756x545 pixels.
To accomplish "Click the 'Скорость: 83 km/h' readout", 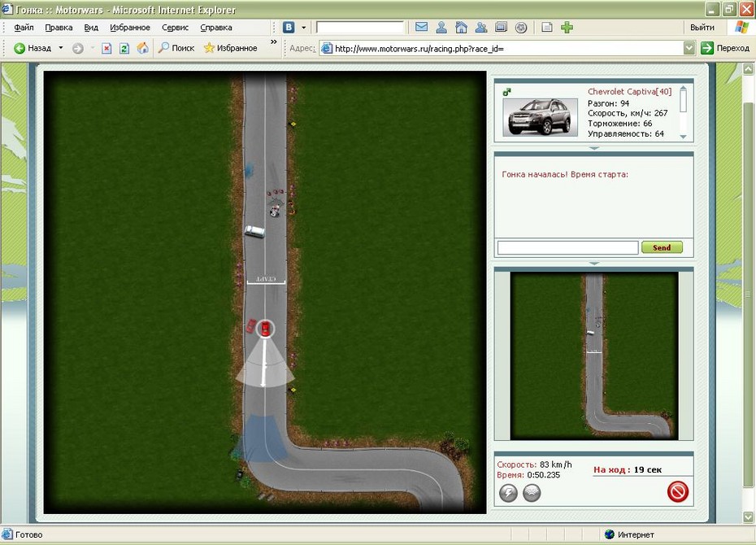I will click(534, 464).
